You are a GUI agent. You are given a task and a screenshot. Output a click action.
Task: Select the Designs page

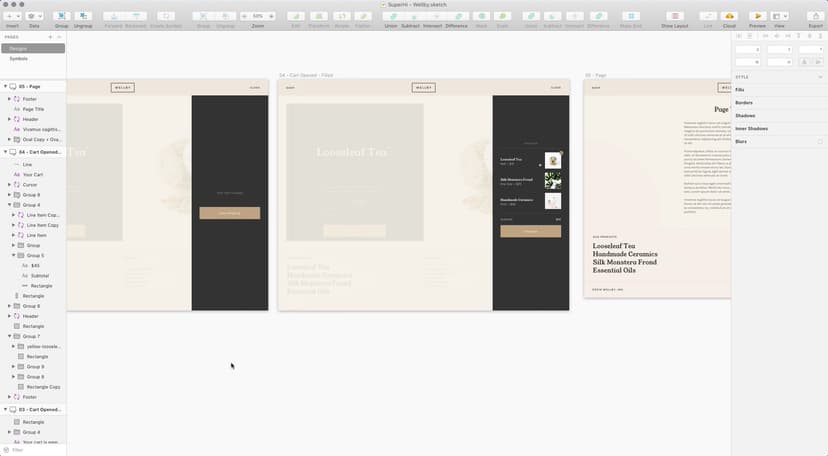click(x=18, y=48)
